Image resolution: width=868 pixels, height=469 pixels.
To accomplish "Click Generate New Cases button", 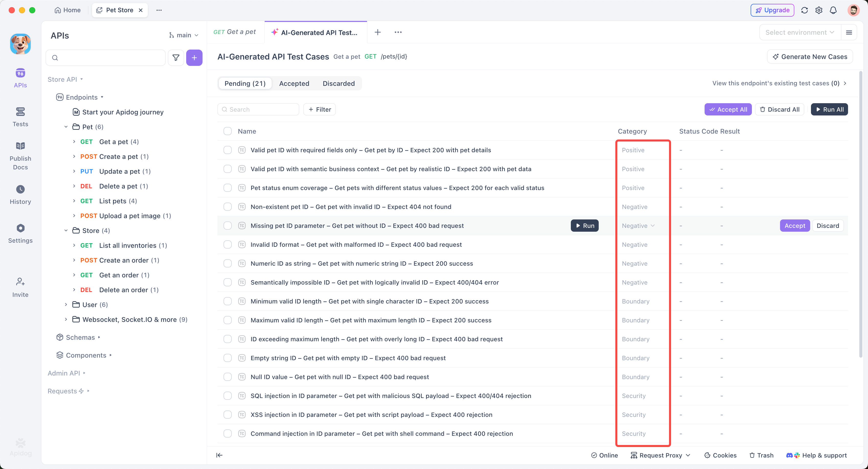I will click(809, 56).
